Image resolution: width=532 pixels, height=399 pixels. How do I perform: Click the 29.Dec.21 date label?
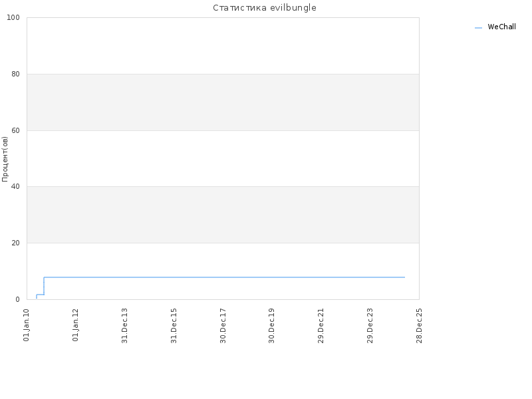[321, 325]
